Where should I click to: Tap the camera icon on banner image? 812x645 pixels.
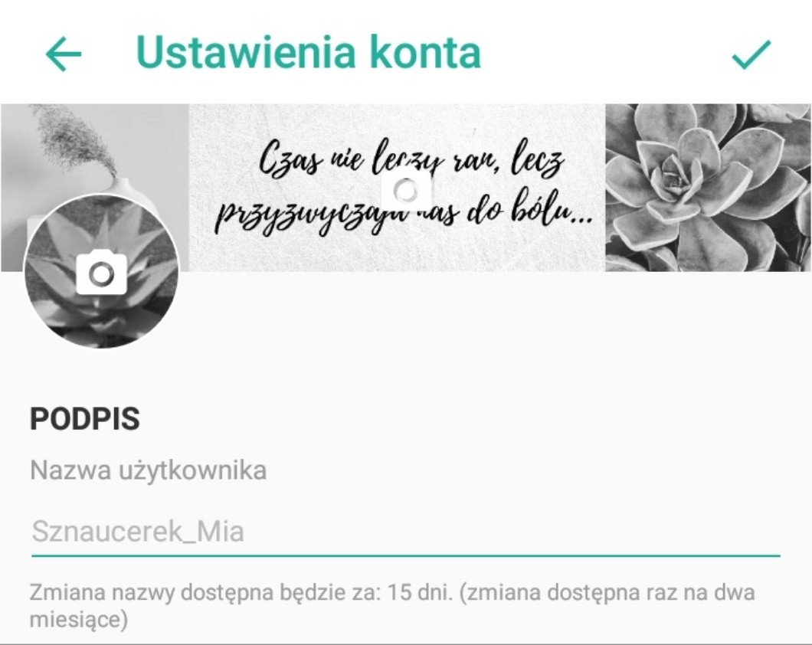point(406,190)
